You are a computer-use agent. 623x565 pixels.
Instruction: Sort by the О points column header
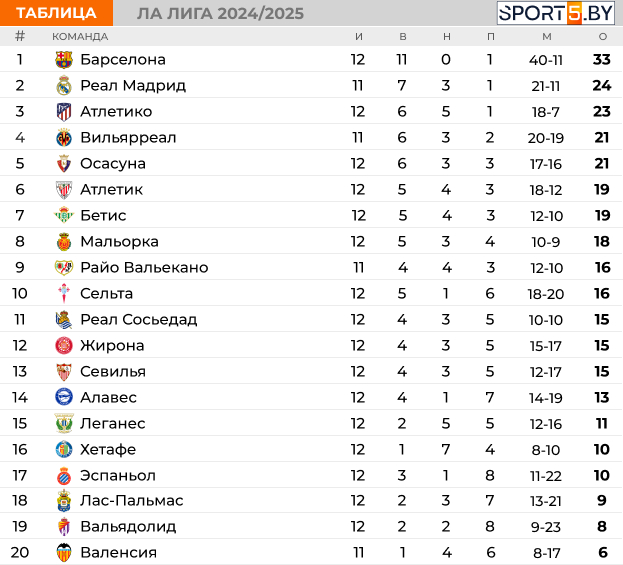603,37
